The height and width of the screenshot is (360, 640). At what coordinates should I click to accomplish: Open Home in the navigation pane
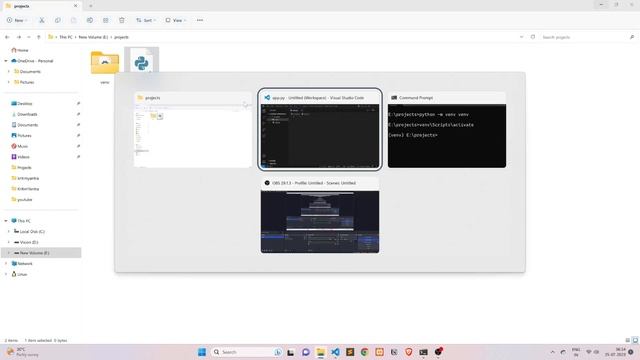(20, 50)
